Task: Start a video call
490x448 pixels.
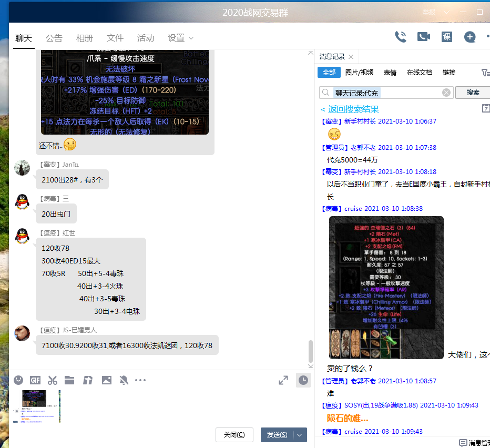Action: (424, 37)
